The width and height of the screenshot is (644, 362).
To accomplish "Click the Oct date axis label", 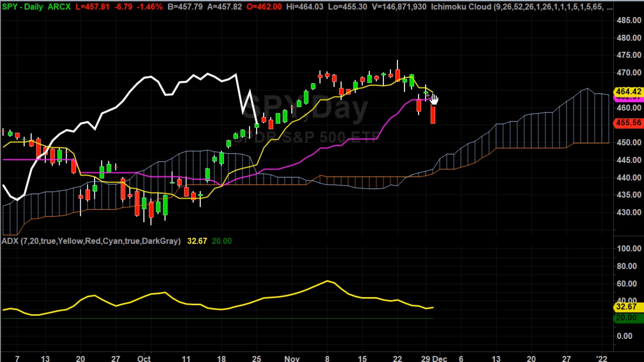I will point(144,358).
